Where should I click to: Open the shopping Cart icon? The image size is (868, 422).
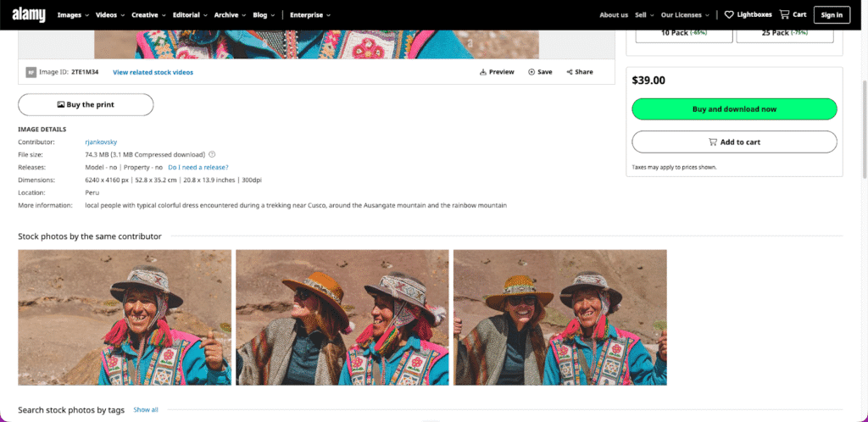(784, 14)
